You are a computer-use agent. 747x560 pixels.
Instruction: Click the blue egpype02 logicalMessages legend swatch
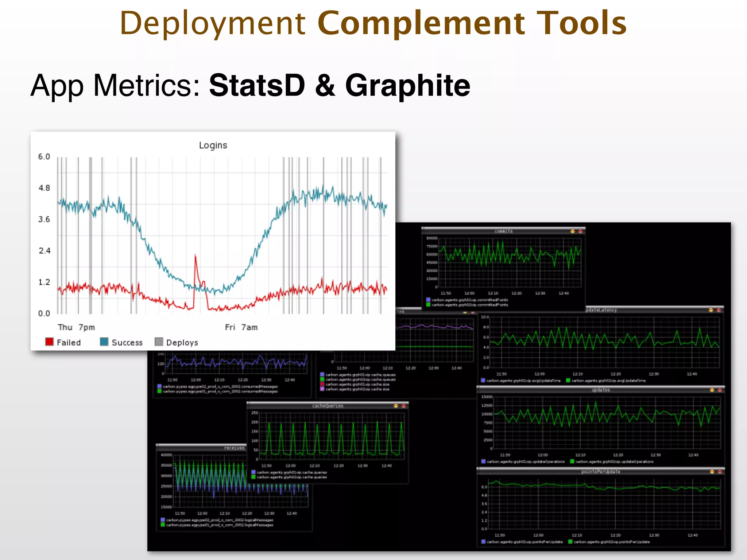click(x=163, y=520)
